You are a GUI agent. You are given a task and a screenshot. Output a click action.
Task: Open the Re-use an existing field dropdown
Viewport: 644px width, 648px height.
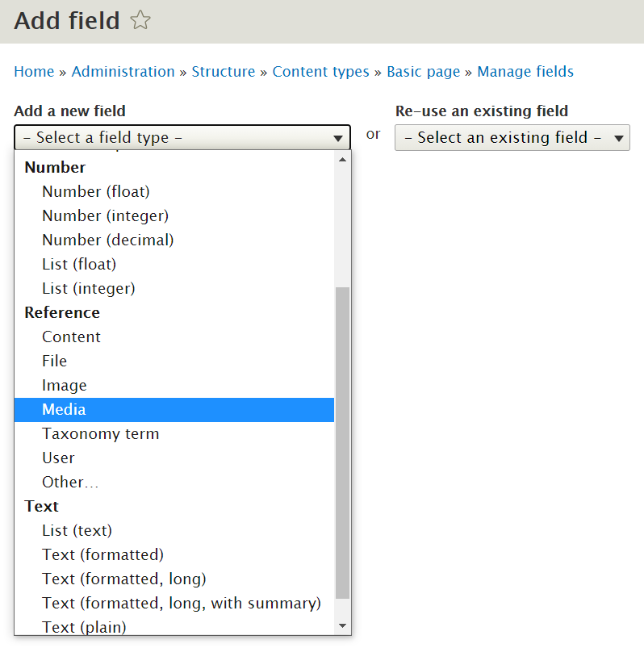tap(512, 138)
